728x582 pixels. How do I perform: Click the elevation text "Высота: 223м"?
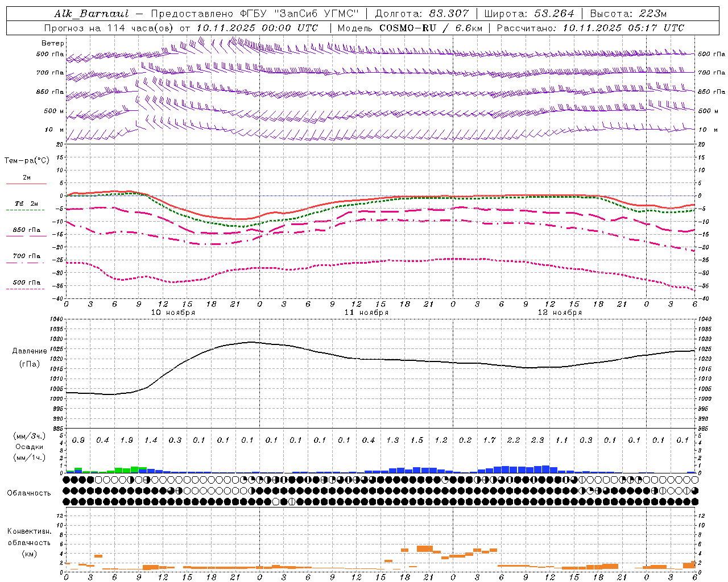pos(628,14)
